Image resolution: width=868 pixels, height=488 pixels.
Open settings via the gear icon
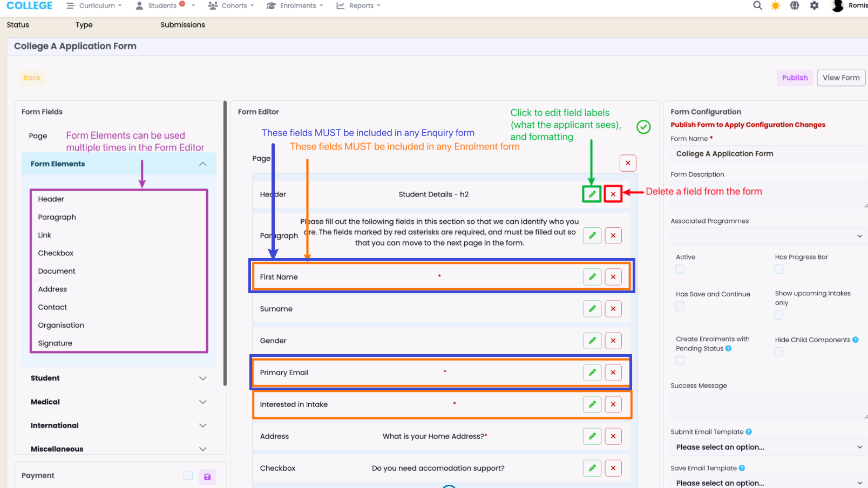pyautogui.click(x=814, y=5)
